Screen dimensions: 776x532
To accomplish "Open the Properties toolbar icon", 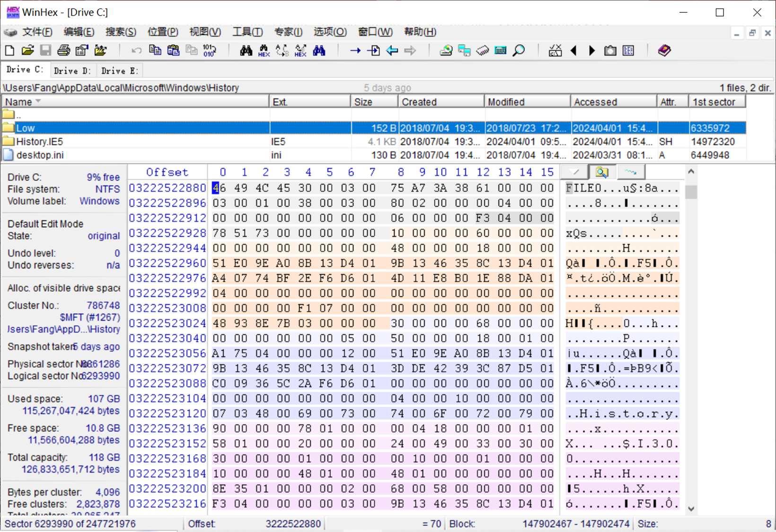I will (x=82, y=50).
